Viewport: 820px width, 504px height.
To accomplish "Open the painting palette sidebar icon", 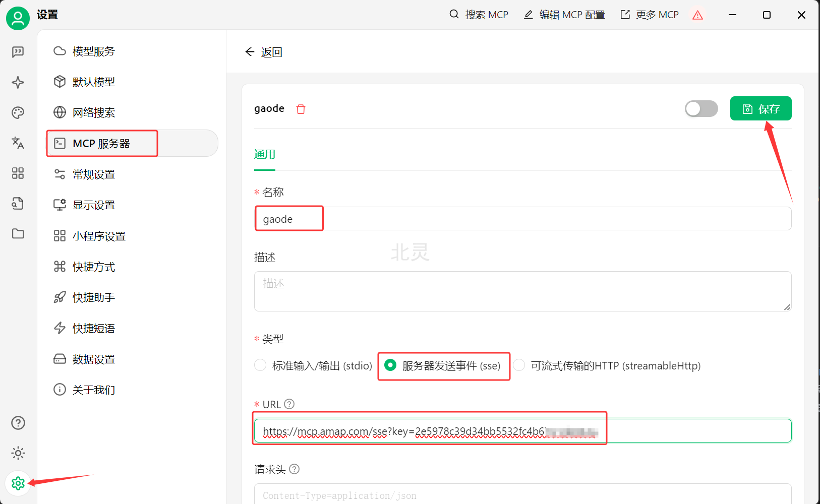I will pyautogui.click(x=18, y=113).
